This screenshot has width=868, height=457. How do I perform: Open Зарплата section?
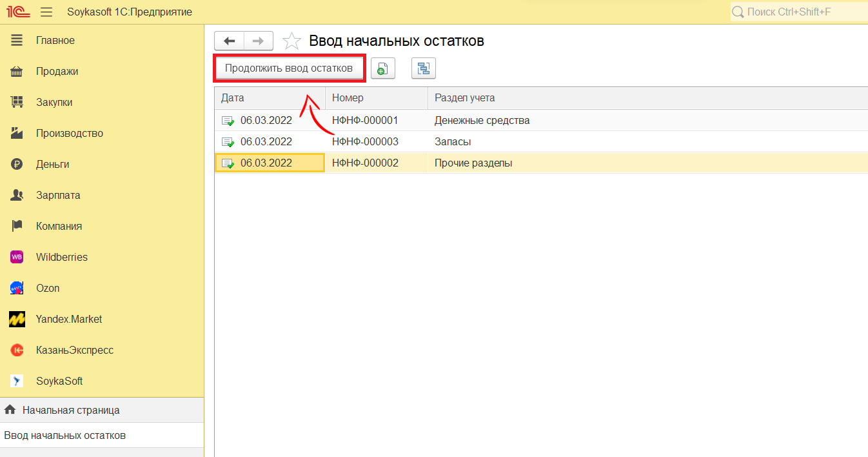pyautogui.click(x=102, y=195)
